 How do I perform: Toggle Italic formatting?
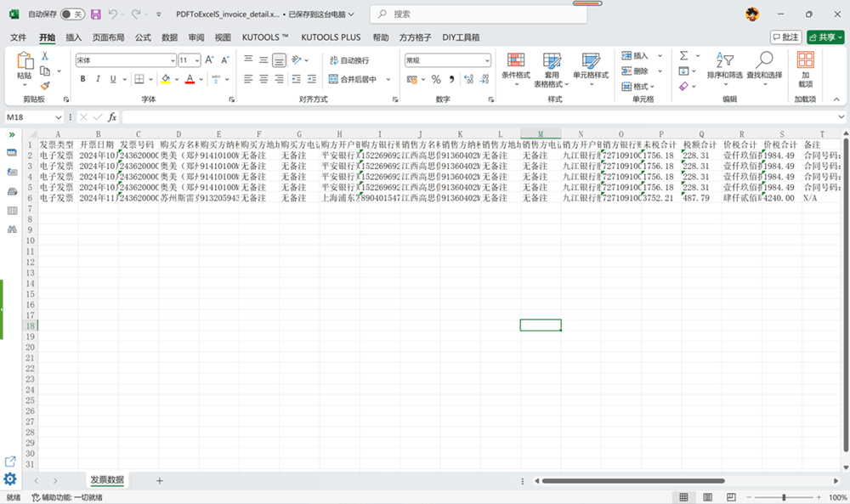(x=98, y=79)
